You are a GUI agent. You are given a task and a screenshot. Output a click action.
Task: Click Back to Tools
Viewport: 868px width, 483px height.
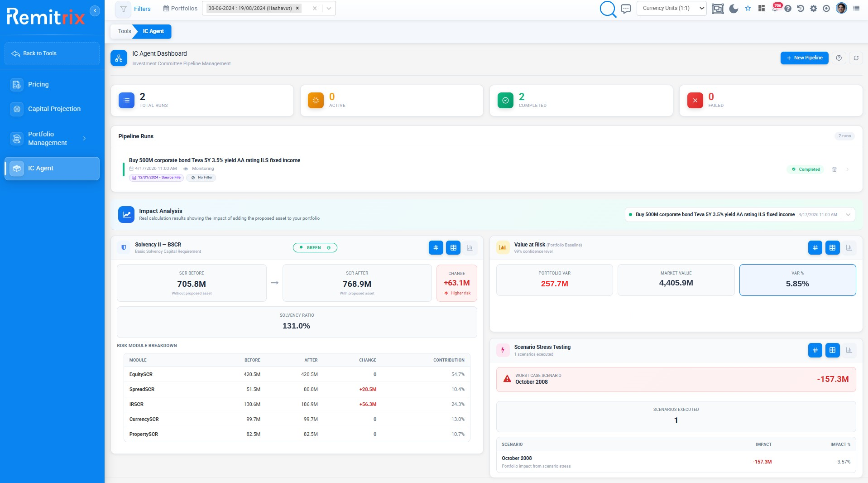(x=52, y=53)
